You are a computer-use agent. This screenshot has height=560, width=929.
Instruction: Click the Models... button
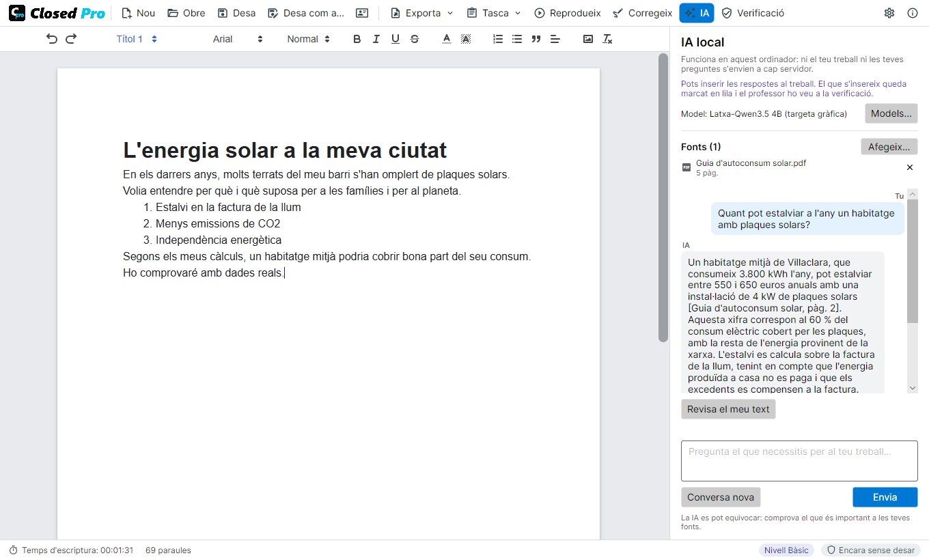(x=891, y=113)
